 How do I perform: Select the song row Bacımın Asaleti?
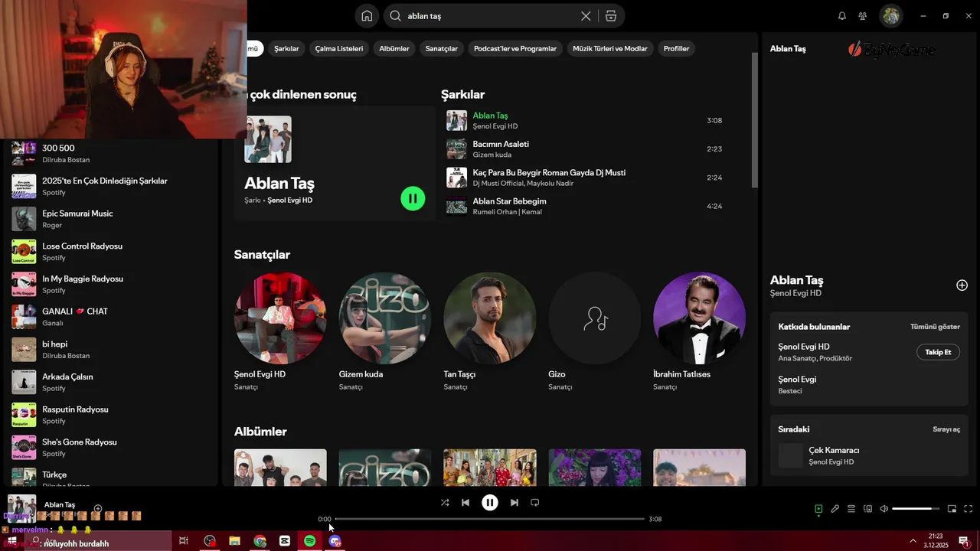(586, 149)
